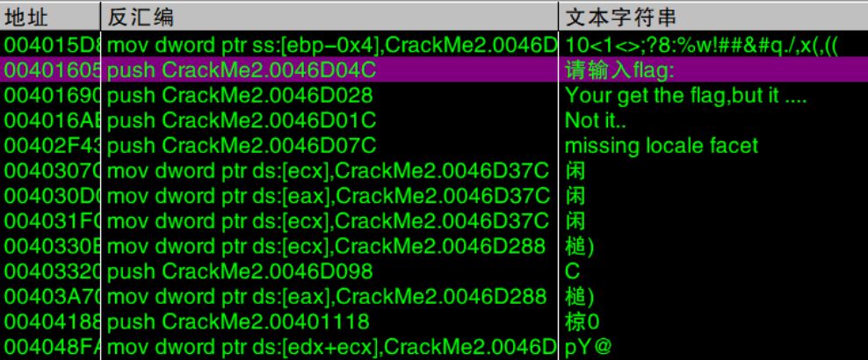Click the row with single character string C

[x=434, y=271]
